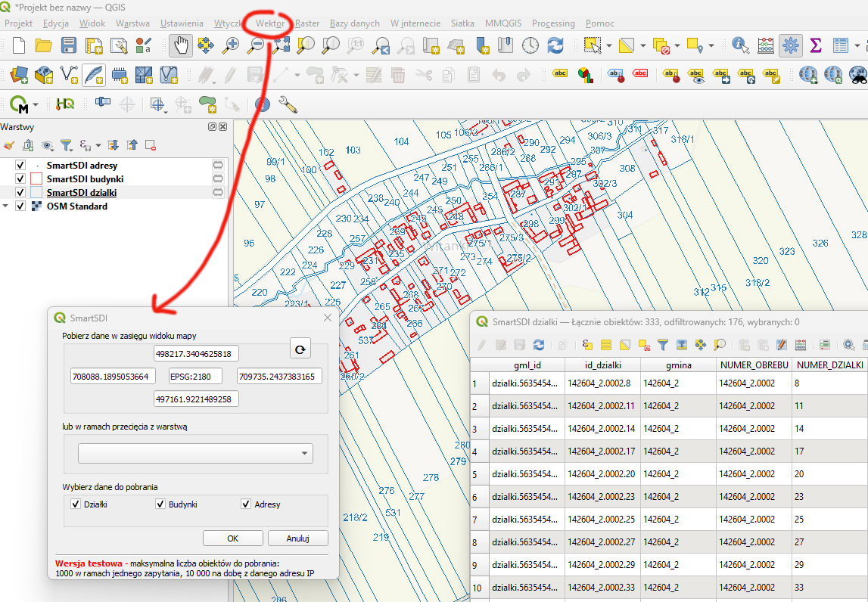The width and height of the screenshot is (868, 602).
Task: Toggle visibility of SmartSDI dzialki layer
Action: point(20,193)
